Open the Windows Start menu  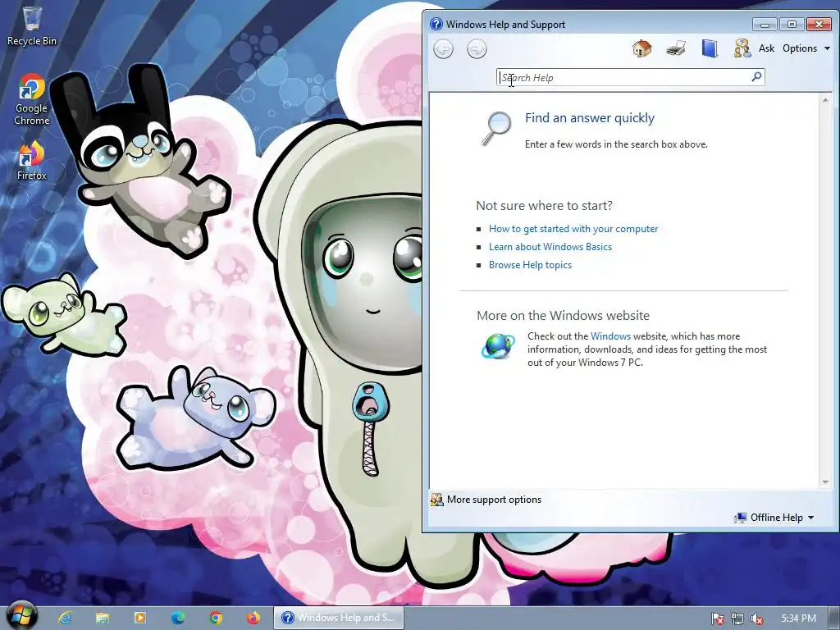[x=21, y=615]
